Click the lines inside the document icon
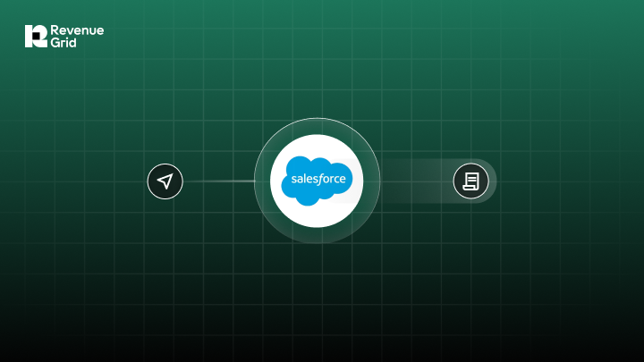 click(470, 180)
